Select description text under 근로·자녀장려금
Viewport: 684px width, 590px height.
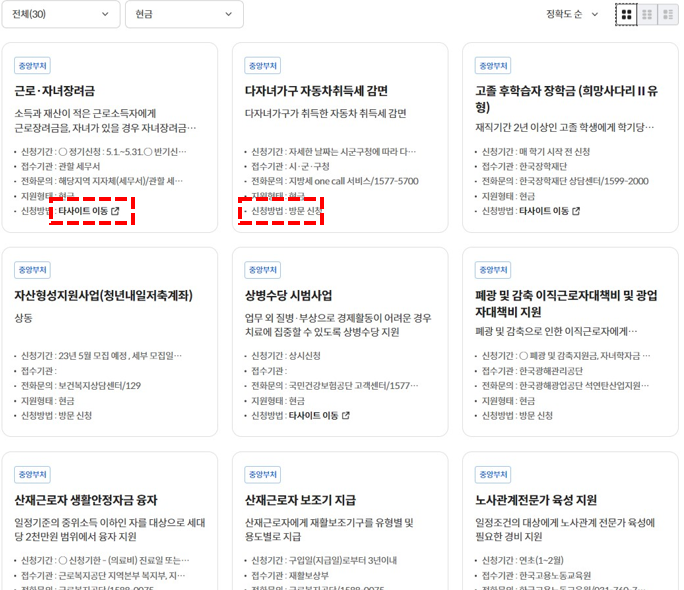(x=105, y=121)
